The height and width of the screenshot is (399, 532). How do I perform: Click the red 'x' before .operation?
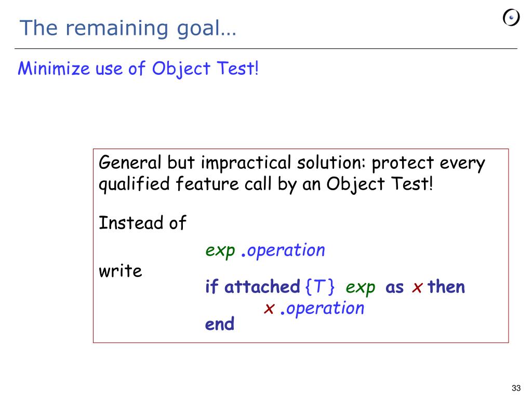pos(269,309)
